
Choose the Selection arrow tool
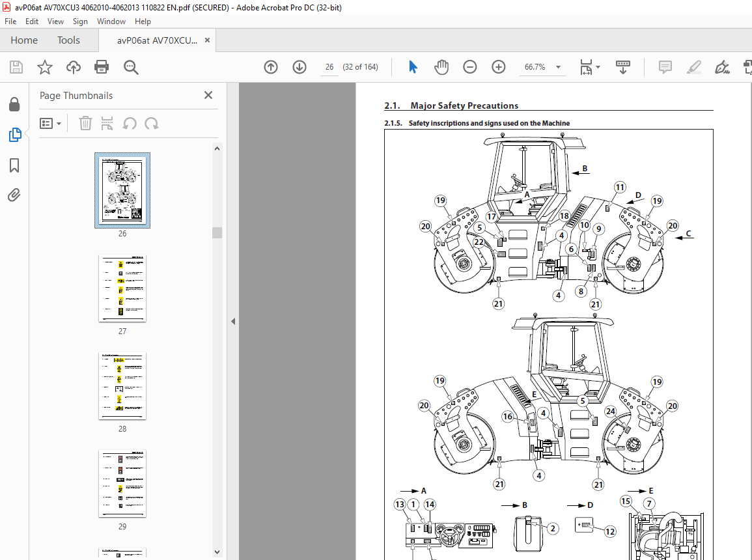pos(413,67)
